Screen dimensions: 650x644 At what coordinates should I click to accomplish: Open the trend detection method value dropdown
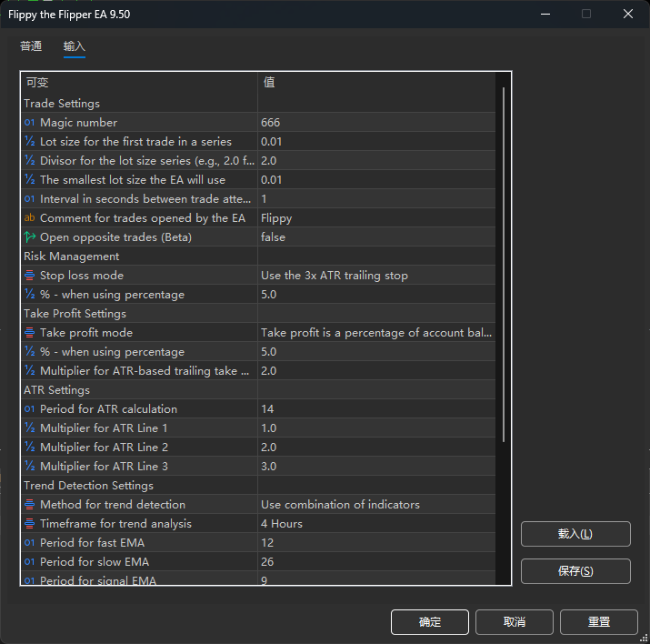pos(376,505)
